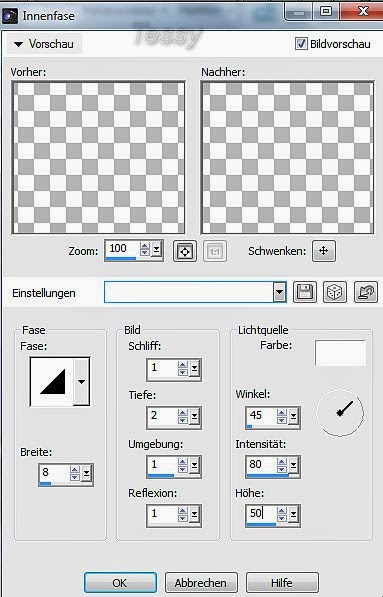
Task: Click the Höhe value field
Action: [261, 514]
